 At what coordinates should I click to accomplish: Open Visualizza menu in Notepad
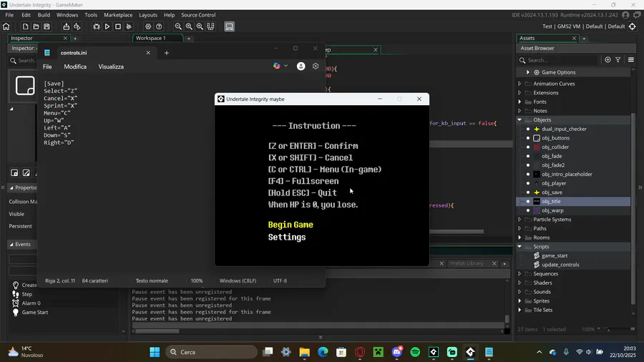(x=111, y=67)
